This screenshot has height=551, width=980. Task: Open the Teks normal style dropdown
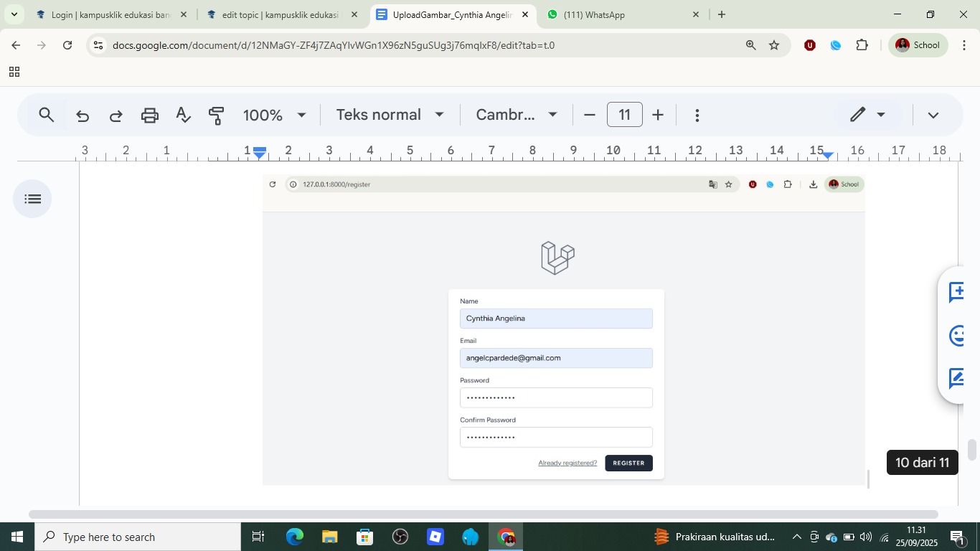click(x=390, y=115)
